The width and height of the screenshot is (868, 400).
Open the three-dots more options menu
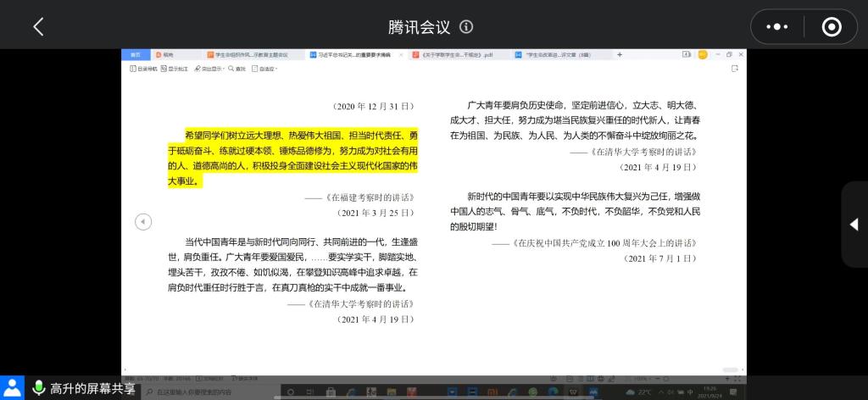tap(776, 27)
